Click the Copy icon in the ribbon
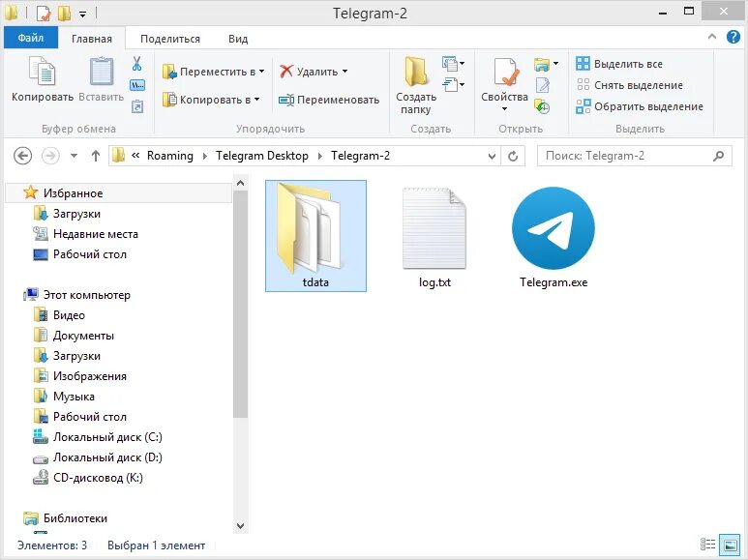Image resolution: width=748 pixels, height=560 pixels. click(x=43, y=73)
